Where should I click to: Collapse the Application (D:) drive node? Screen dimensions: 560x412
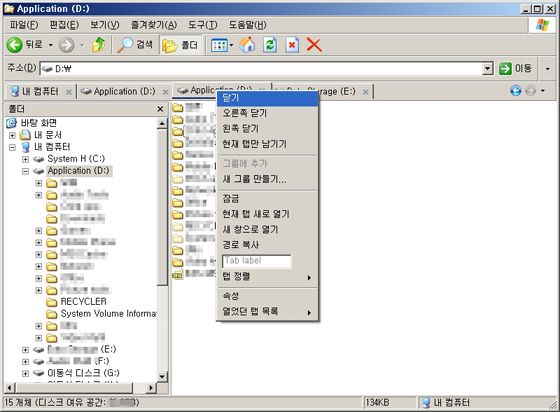25,171
